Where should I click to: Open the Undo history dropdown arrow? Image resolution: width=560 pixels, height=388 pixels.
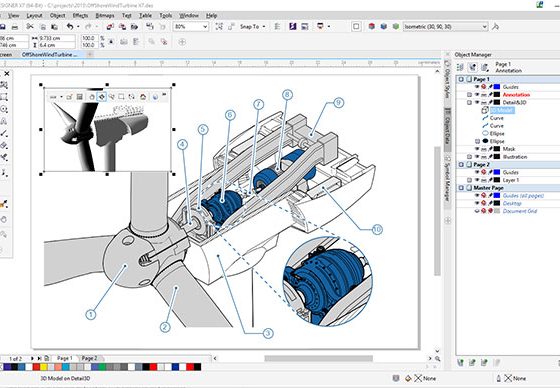point(78,27)
